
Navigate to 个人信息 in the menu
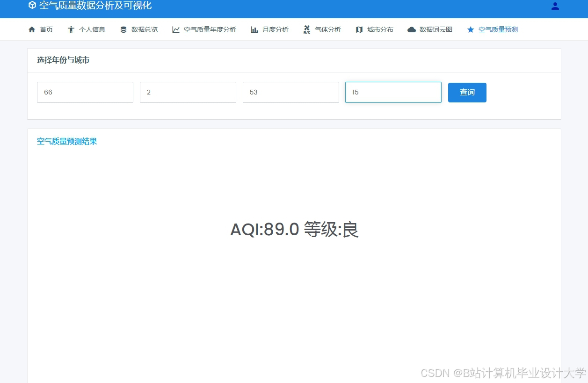92,29
